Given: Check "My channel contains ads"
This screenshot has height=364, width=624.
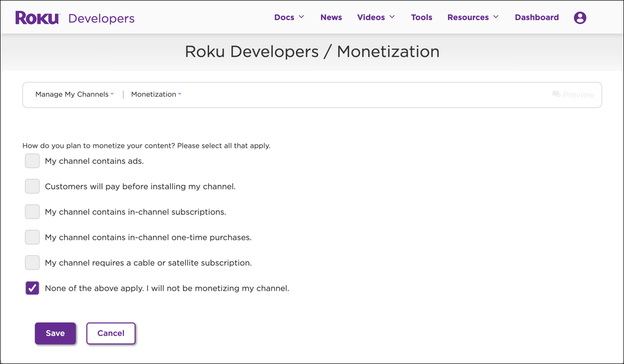Looking at the screenshot, I should [32, 161].
